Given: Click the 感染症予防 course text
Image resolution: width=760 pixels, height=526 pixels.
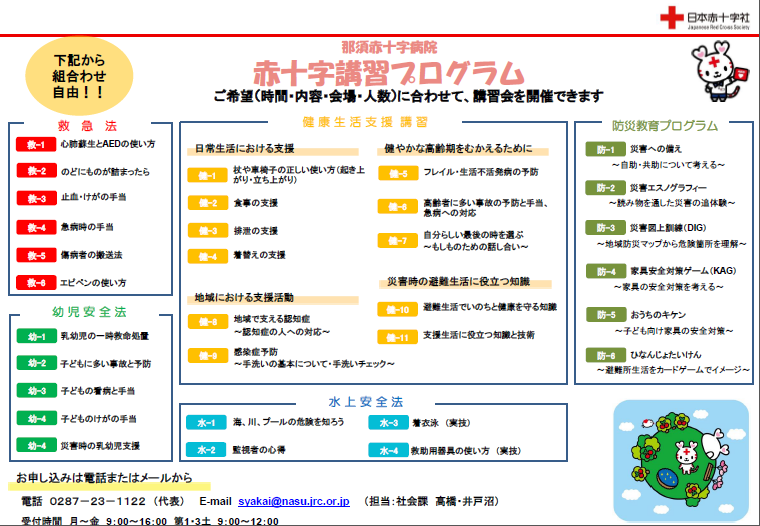Looking at the screenshot, I should coord(256,352).
